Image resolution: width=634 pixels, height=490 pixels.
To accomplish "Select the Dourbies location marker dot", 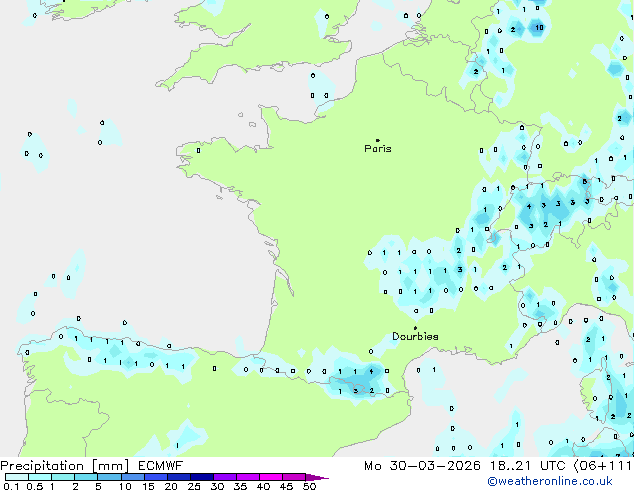I will click(415, 328).
